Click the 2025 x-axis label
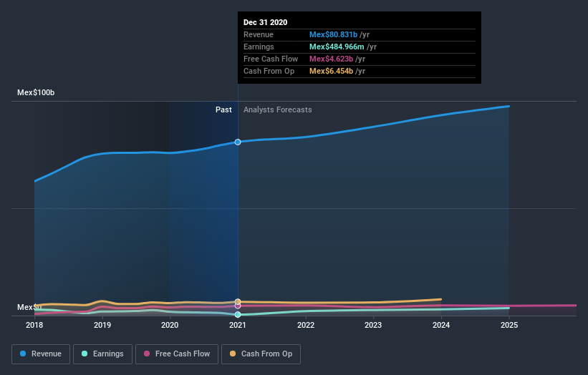Screen dimensions: 588x375 (x=509, y=325)
